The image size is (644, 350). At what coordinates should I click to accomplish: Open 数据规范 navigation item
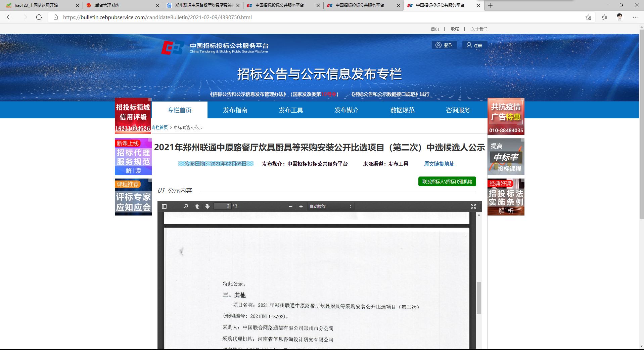coord(402,110)
